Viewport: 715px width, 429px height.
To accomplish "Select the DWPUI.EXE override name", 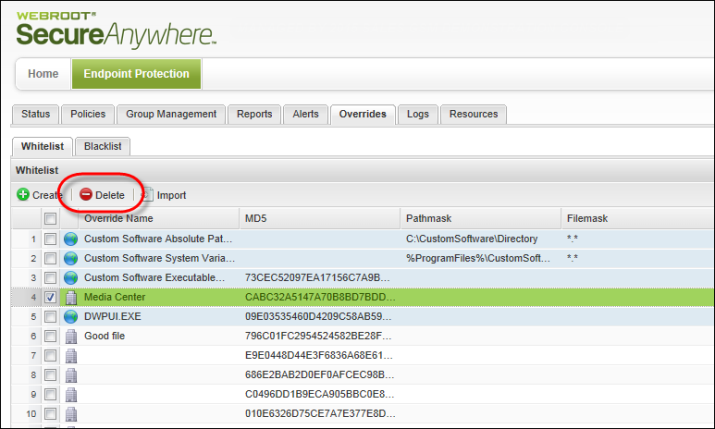I will [113, 316].
